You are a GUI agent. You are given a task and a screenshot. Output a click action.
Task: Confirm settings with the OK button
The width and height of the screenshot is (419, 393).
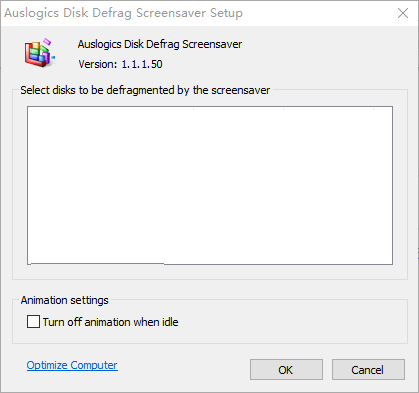[x=286, y=369]
